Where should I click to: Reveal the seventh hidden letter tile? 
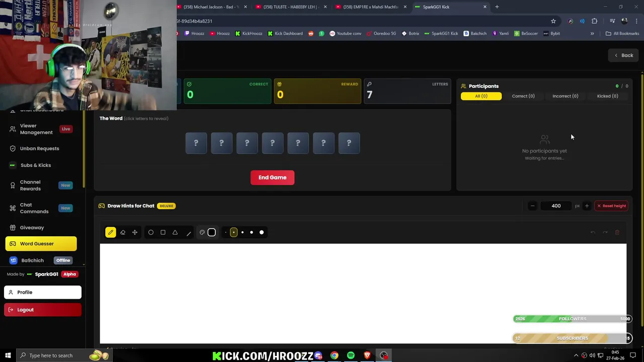(x=349, y=143)
